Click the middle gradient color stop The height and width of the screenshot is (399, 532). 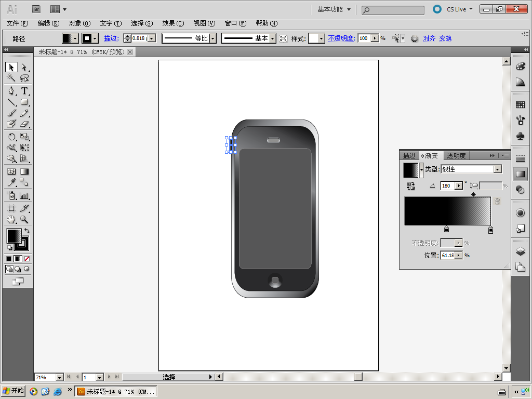click(x=446, y=230)
